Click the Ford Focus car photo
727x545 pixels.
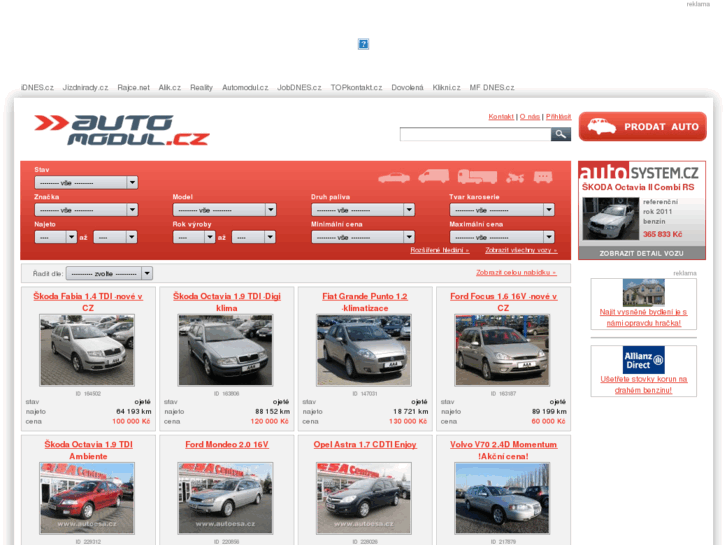click(502, 350)
